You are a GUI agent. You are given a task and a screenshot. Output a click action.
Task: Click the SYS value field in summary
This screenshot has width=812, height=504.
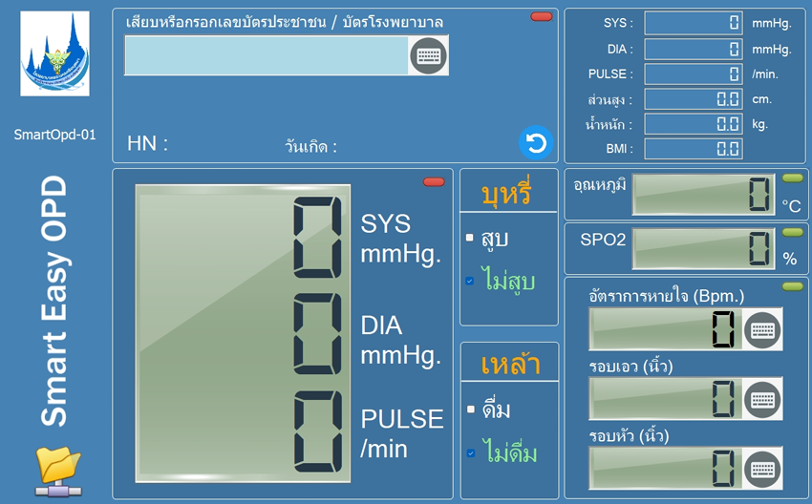click(x=693, y=23)
